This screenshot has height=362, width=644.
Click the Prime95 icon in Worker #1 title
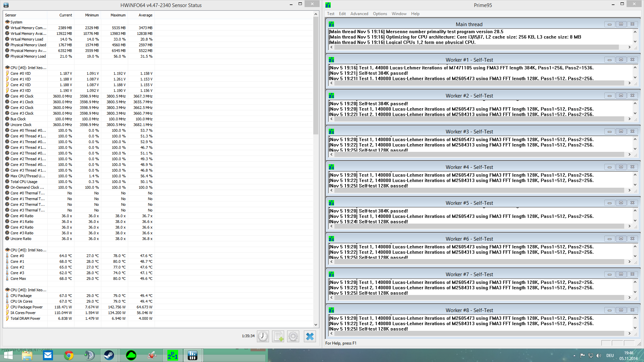(x=331, y=60)
